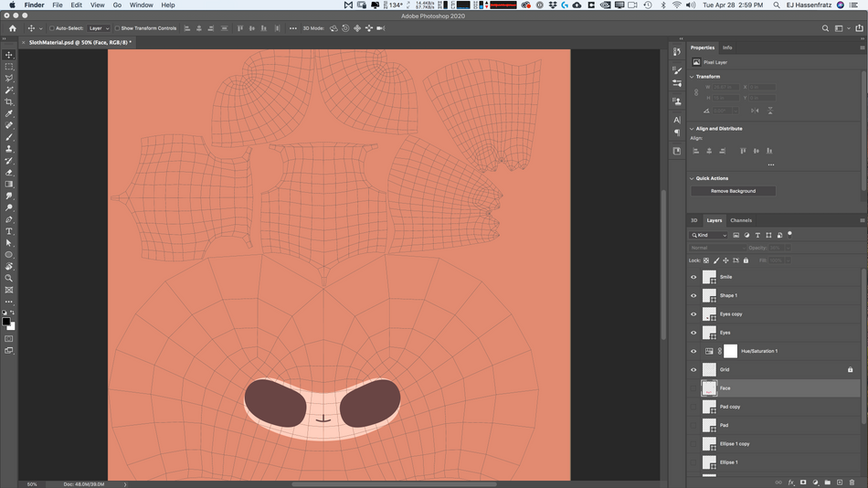
Task: Hide the Smile layer
Action: 693,277
